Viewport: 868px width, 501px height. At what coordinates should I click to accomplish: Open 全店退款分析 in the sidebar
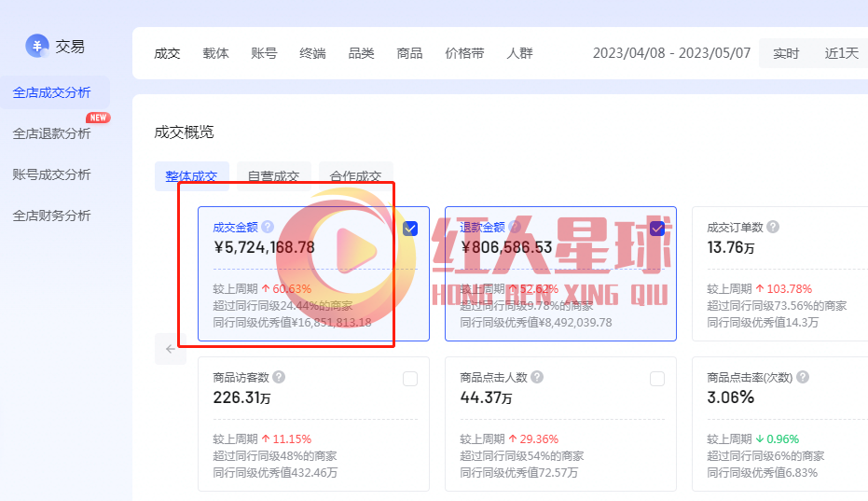(52, 133)
